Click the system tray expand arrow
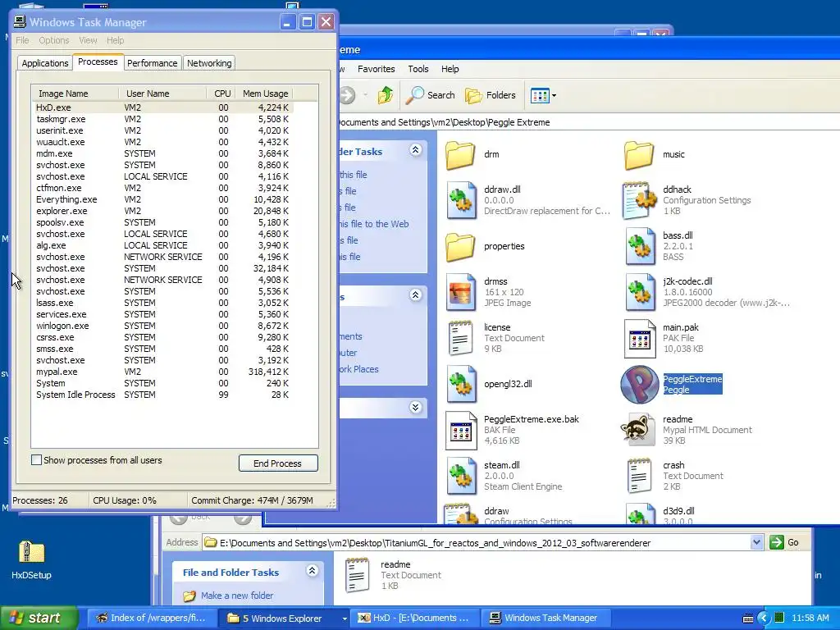This screenshot has height=630, width=840. [764, 619]
